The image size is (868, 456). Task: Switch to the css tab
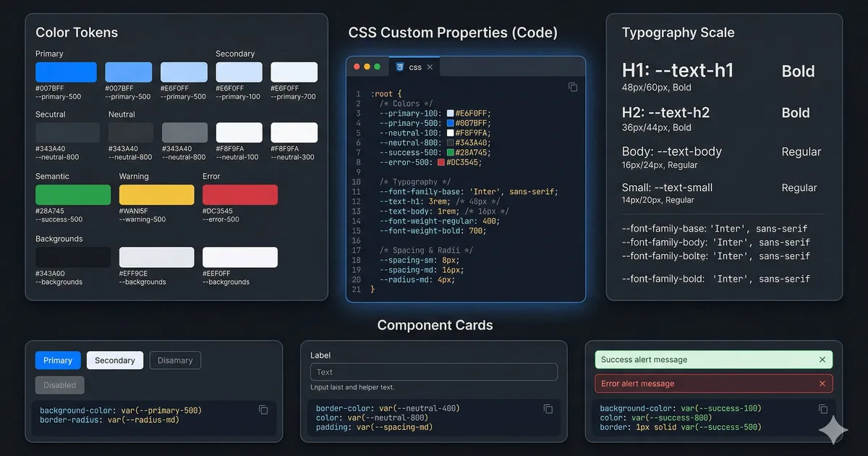(414, 66)
